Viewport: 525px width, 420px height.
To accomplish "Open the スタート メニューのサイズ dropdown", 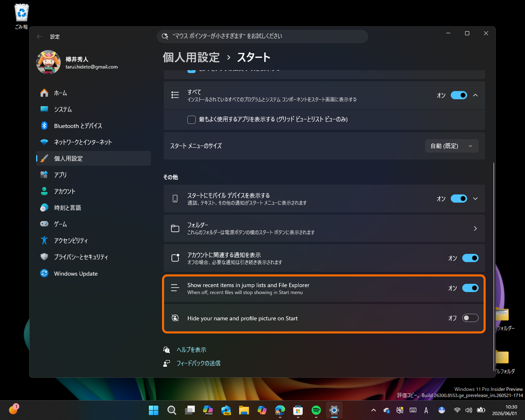I will pyautogui.click(x=452, y=146).
